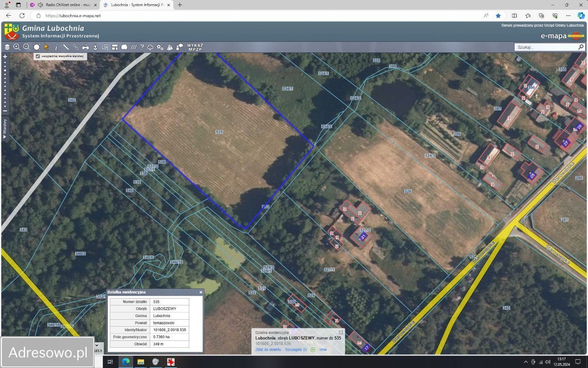Click the 'LUBOSZEWY' Obręb value cell
This screenshot has width=588, height=368.
tap(170, 309)
